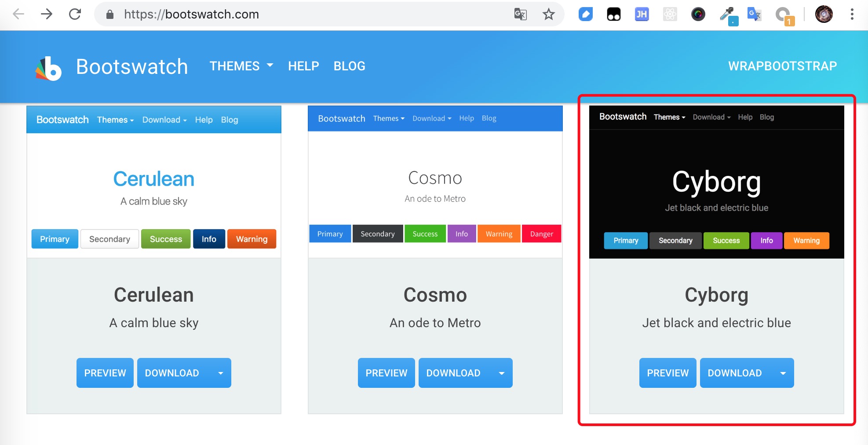Click the Bootswatch brand name in the main header
Image resolution: width=868 pixels, height=445 pixels.
pos(132,66)
